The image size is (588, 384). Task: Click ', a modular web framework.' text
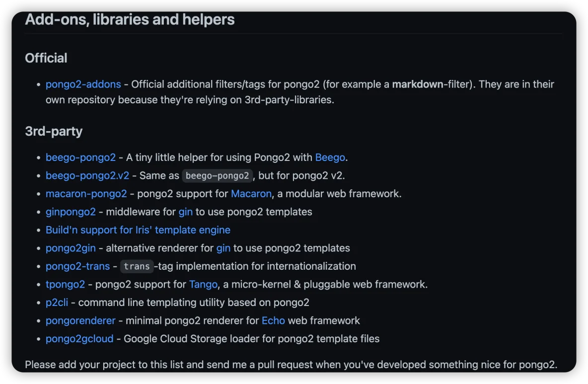coord(337,194)
